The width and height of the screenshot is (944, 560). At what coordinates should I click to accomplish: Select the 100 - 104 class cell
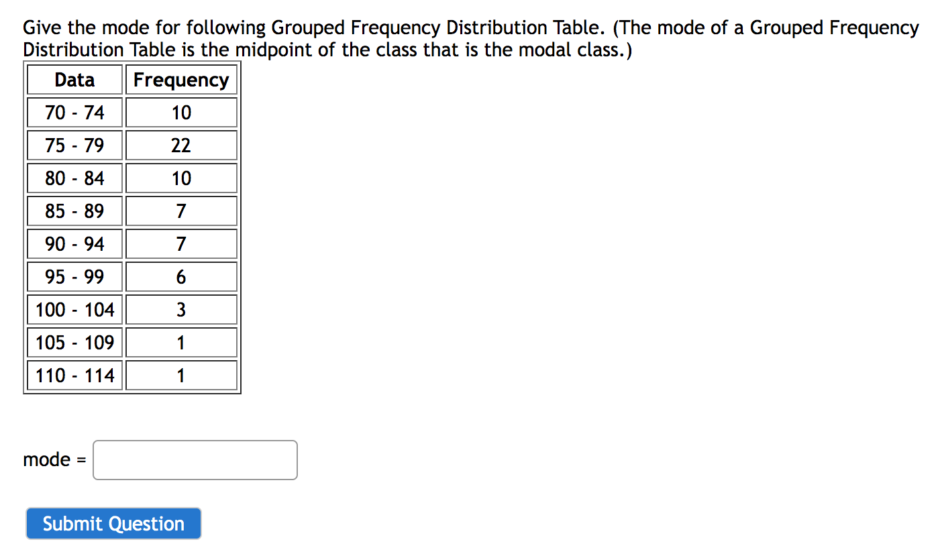(74, 309)
